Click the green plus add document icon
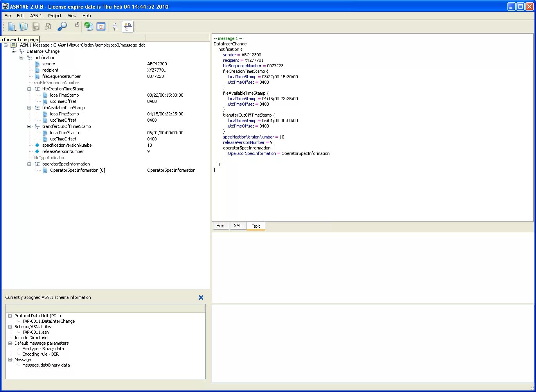536x392 pixels. click(88, 26)
